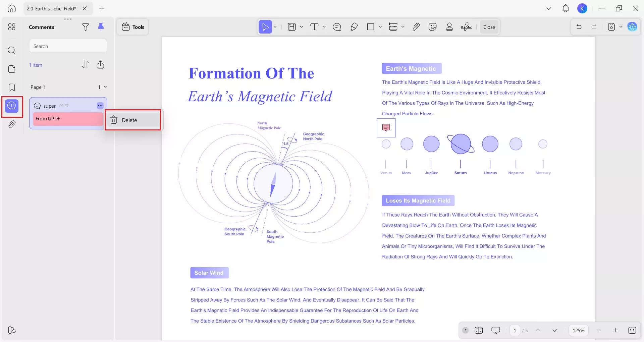Toggle the comments panel sidebar button
644x342 pixels.
pyautogui.click(x=12, y=106)
